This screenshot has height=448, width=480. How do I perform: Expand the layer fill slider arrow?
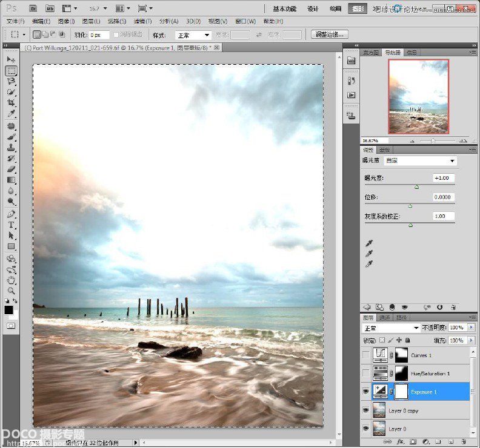point(471,340)
